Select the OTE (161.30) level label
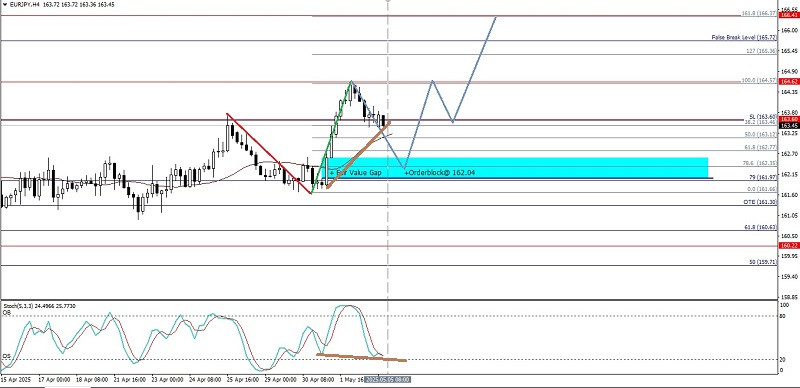This screenshot has height=388, width=800. [x=760, y=202]
